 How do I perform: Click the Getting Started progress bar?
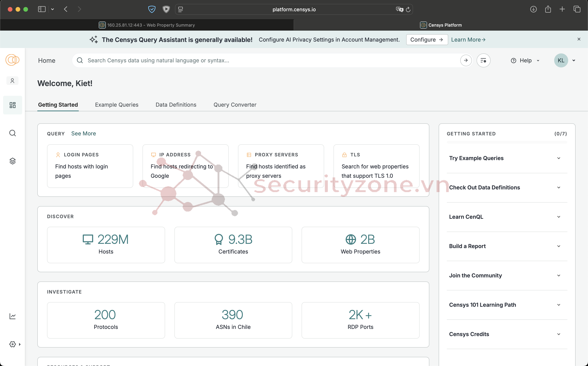[507, 142]
